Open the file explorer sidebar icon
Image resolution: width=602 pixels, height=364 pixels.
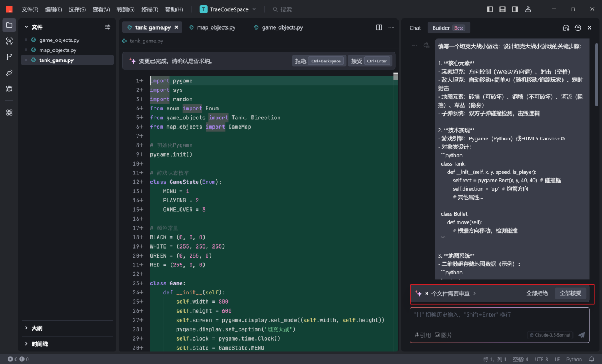(x=9, y=25)
